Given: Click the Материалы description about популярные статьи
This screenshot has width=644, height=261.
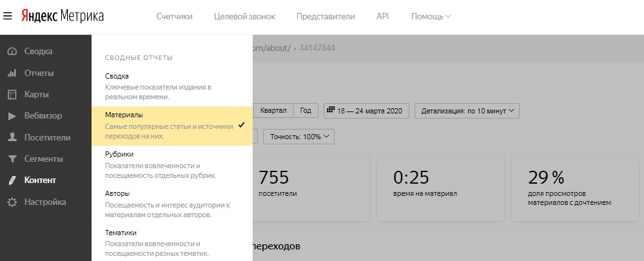Looking at the screenshot, I should click(x=169, y=131).
